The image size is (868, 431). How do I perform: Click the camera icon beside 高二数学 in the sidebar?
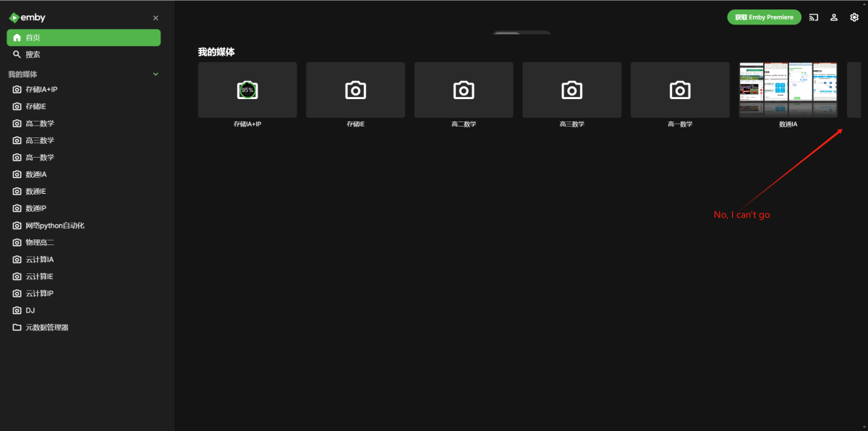click(17, 124)
